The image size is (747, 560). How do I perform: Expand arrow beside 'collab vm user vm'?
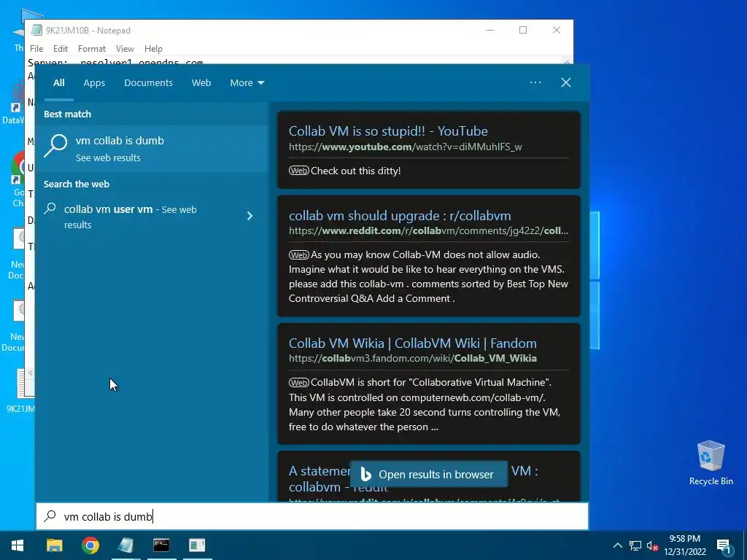click(249, 216)
